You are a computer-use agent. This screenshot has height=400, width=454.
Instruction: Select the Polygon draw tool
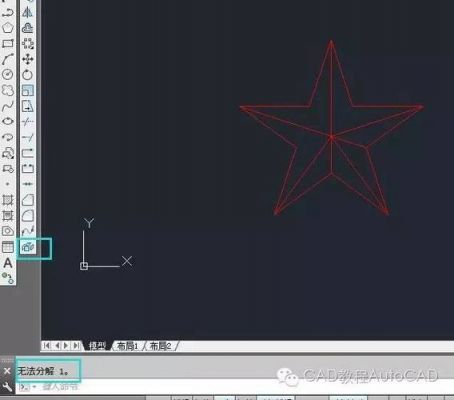[x=8, y=28]
